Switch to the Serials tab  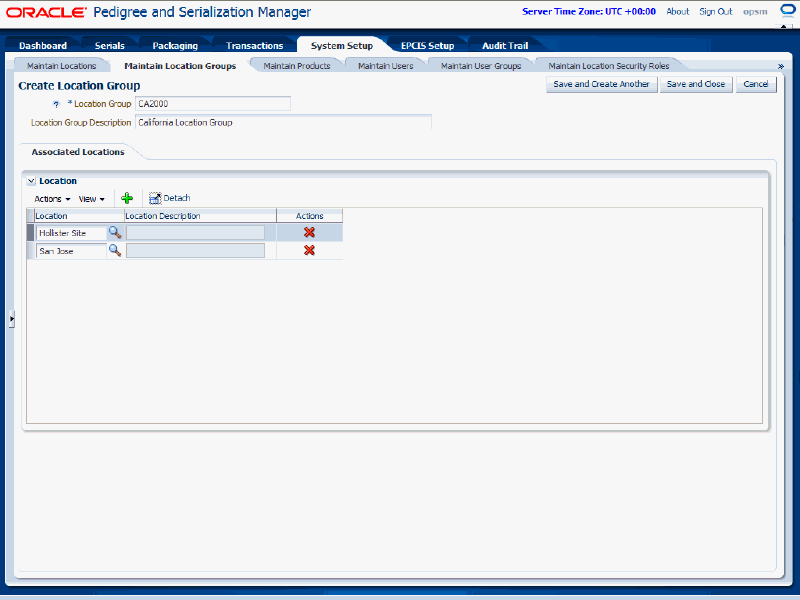(110, 45)
